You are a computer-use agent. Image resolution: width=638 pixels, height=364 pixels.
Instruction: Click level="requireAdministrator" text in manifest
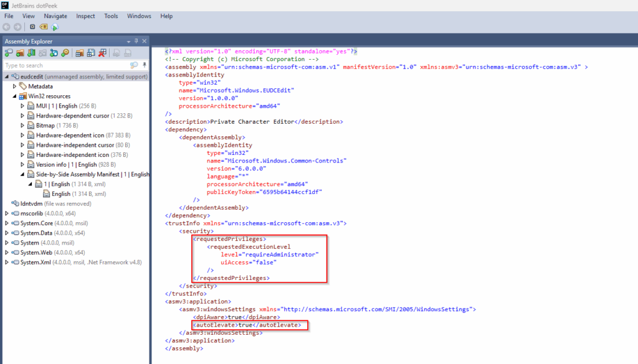coord(270,254)
